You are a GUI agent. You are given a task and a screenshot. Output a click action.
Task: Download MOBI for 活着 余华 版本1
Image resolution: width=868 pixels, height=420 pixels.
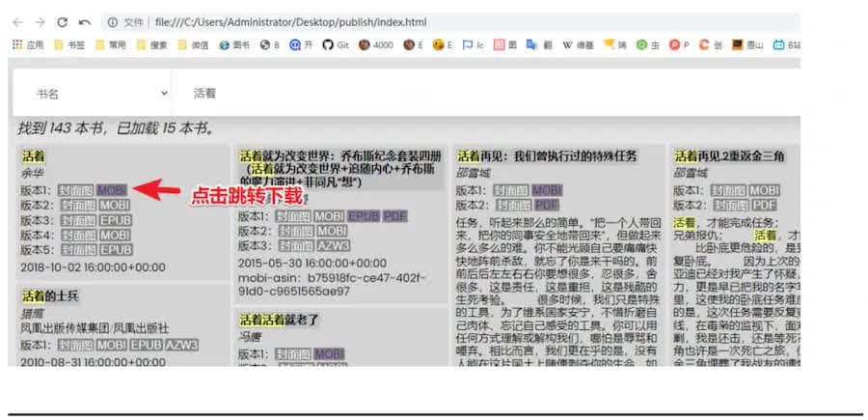[112, 190]
